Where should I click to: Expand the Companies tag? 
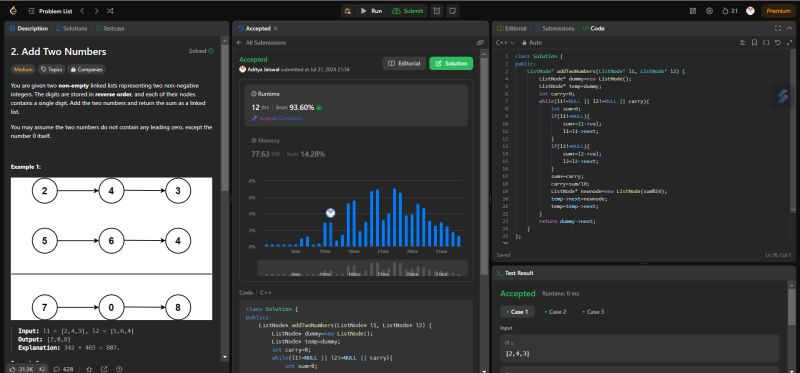tap(87, 69)
